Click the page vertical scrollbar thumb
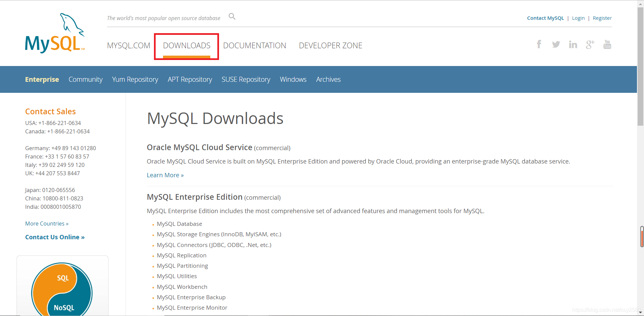The width and height of the screenshot is (644, 316). point(640,66)
